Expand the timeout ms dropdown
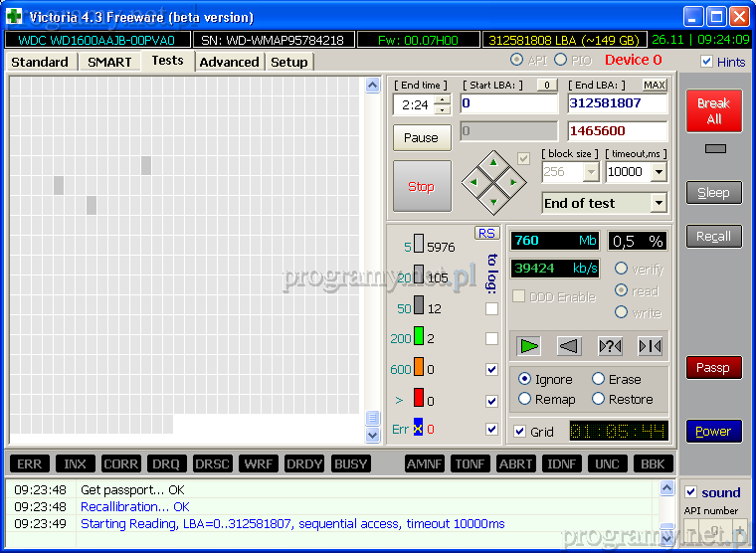The height and width of the screenshot is (553, 756). point(659,171)
